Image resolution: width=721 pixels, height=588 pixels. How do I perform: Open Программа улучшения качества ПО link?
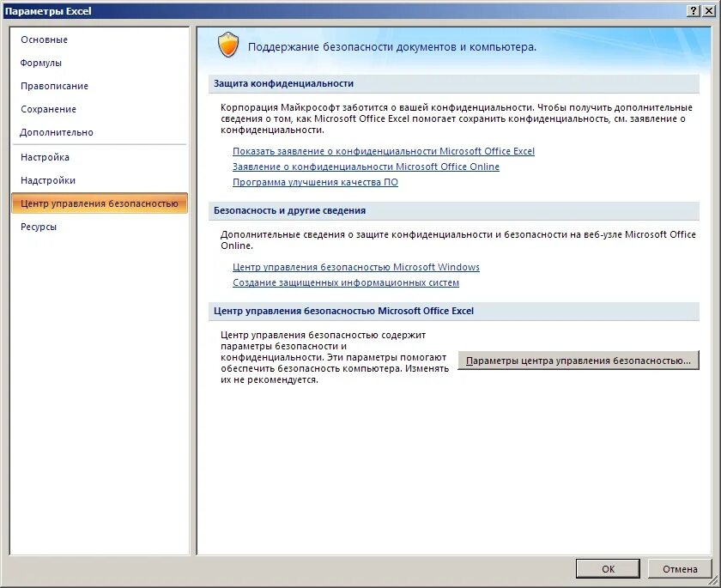[315, 183]
